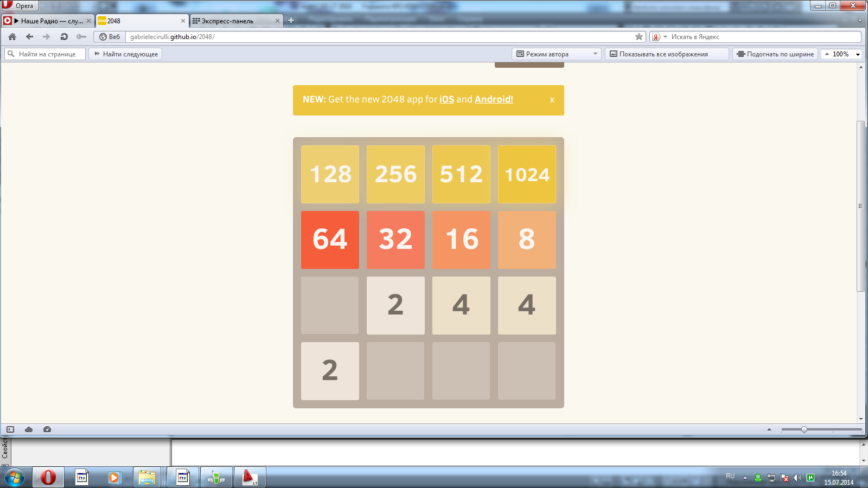
Task: Adjust the status bar zoom slider
Action: [x=804, y=429]
